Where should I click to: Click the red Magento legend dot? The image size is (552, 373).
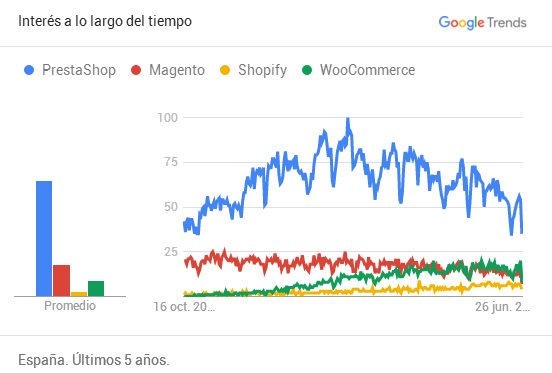click(136, 70)
